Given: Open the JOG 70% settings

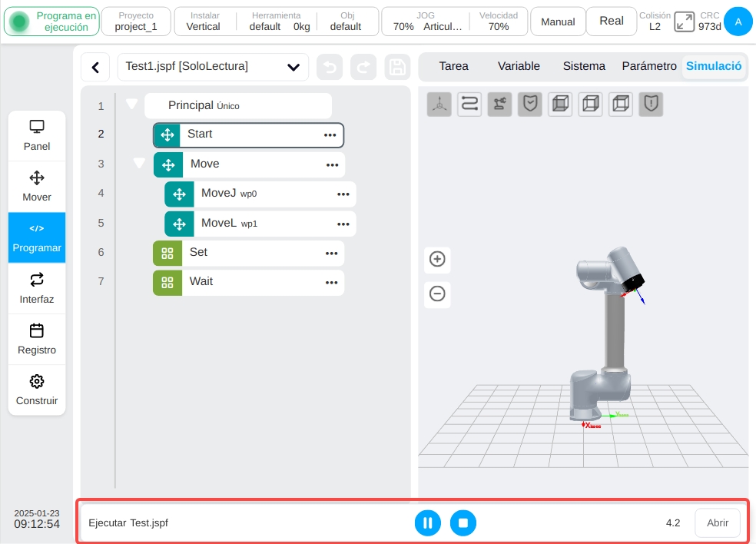Looking at the screenshot, I should click(427, 22).
